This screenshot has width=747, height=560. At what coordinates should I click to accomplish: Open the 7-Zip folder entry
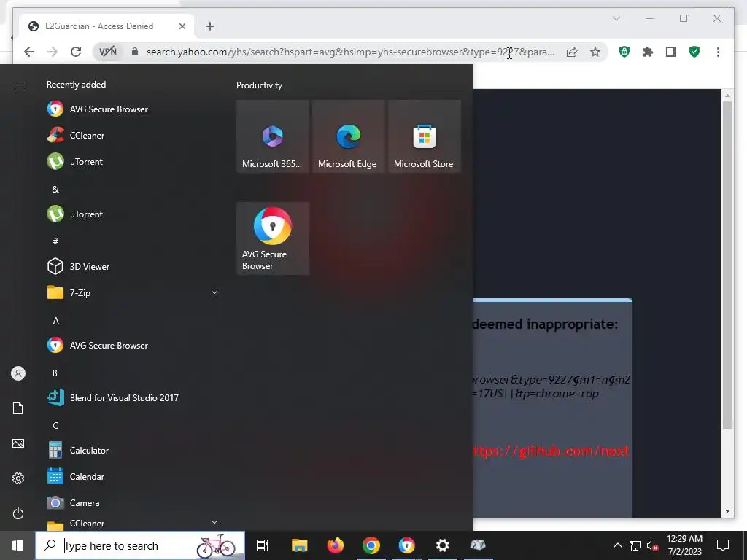pos(133,292)
